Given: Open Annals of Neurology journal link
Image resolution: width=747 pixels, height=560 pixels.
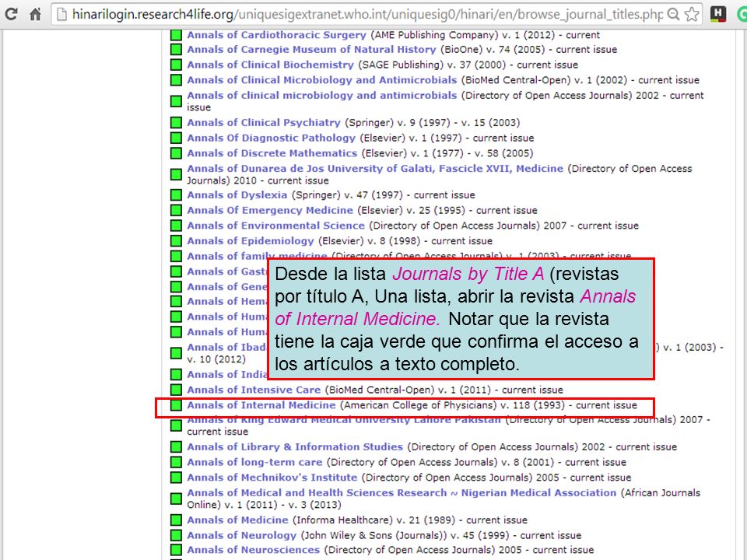Looking at the screenshot, I should 241,535.
